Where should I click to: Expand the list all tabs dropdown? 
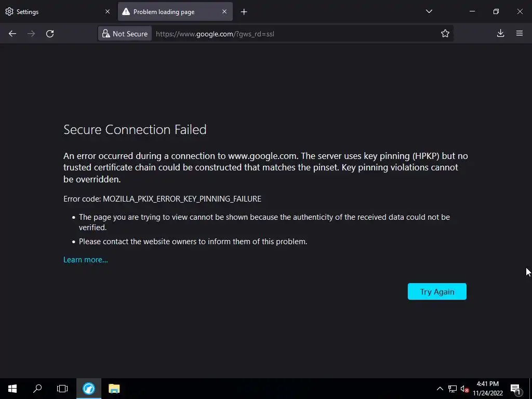click(429, 11)
